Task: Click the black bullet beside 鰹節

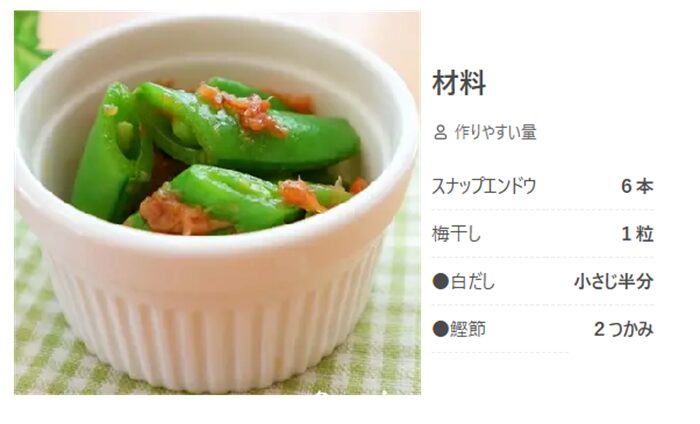Action: [x=441, y=329]
